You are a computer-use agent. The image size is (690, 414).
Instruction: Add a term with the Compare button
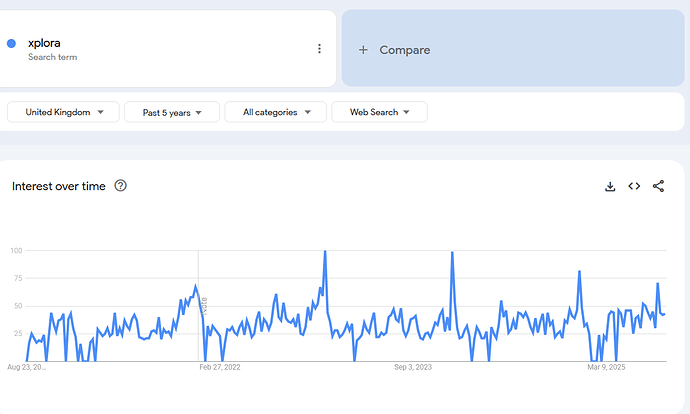tap(395, 50)
